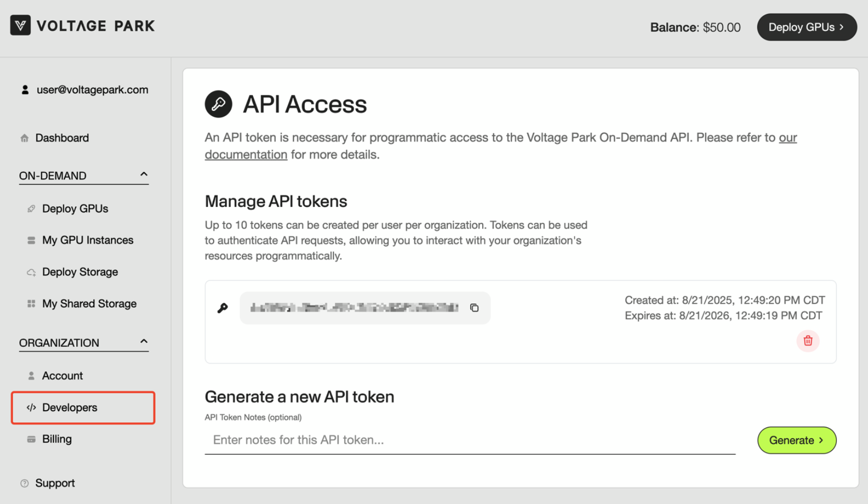The height and width of the screenshot is (504, 868).
Task: Copy the API token to clipboard
Action: (474, 308)
